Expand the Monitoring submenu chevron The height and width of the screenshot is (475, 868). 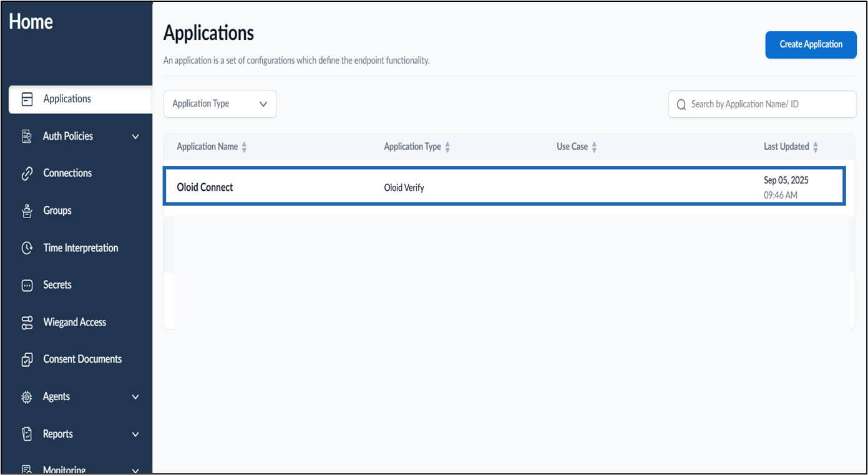tap(135, 470)
